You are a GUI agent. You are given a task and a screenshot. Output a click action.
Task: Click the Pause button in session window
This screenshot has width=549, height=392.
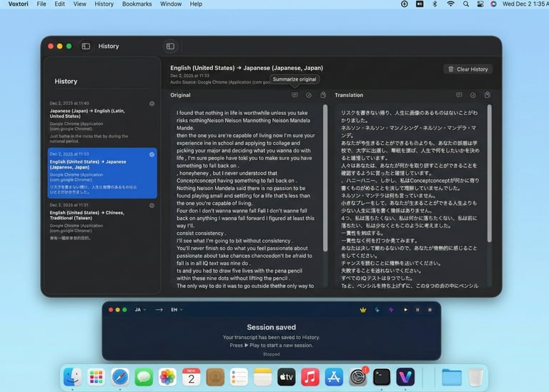click(417, 310)
